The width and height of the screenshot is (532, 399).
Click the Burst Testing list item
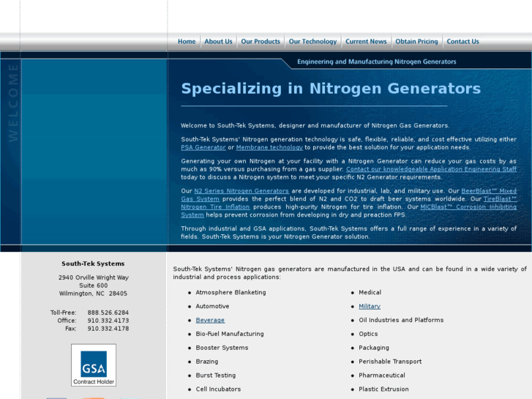tap(216, 376)
